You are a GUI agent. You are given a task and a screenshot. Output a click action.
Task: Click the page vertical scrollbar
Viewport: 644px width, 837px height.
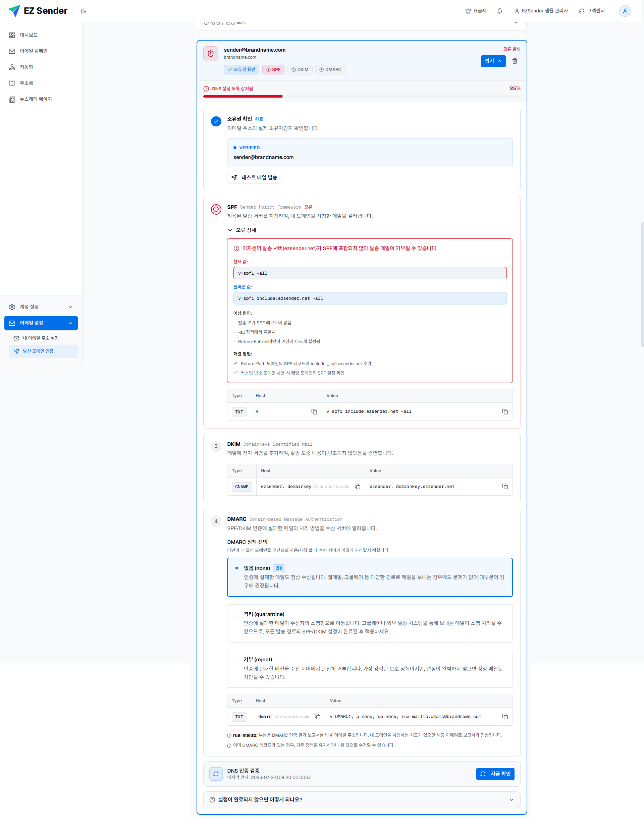pos(642,284)
